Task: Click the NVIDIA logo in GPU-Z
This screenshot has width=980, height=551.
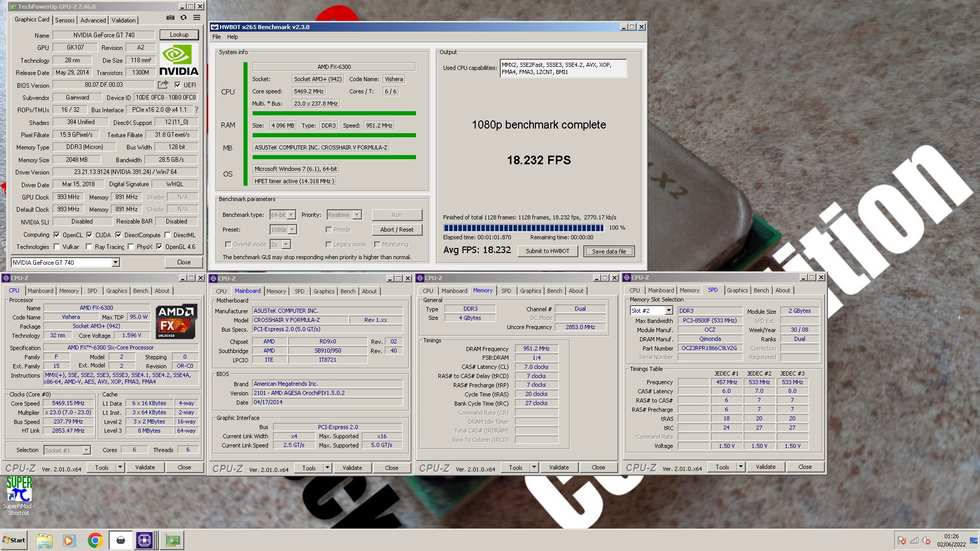Action: [x=179, y=60]
